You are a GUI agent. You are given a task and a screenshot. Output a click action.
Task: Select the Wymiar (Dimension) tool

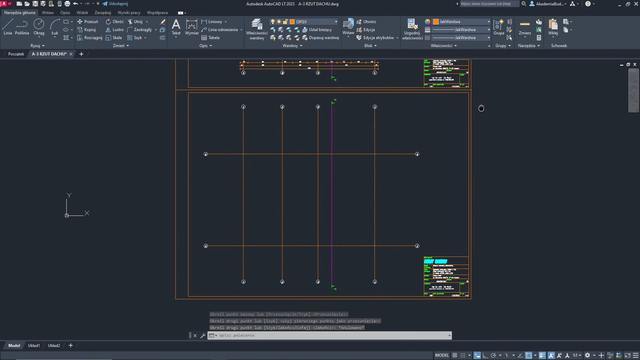[191, 27]
